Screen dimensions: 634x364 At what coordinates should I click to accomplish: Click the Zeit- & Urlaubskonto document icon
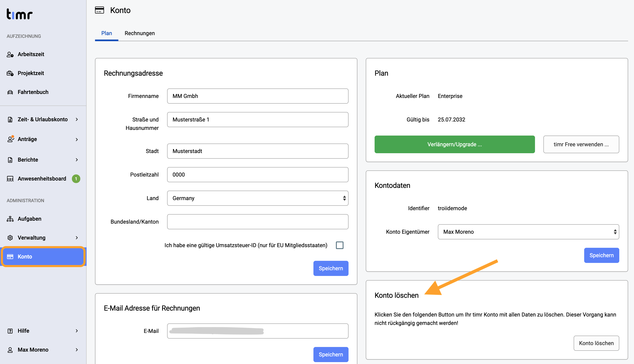10,120
